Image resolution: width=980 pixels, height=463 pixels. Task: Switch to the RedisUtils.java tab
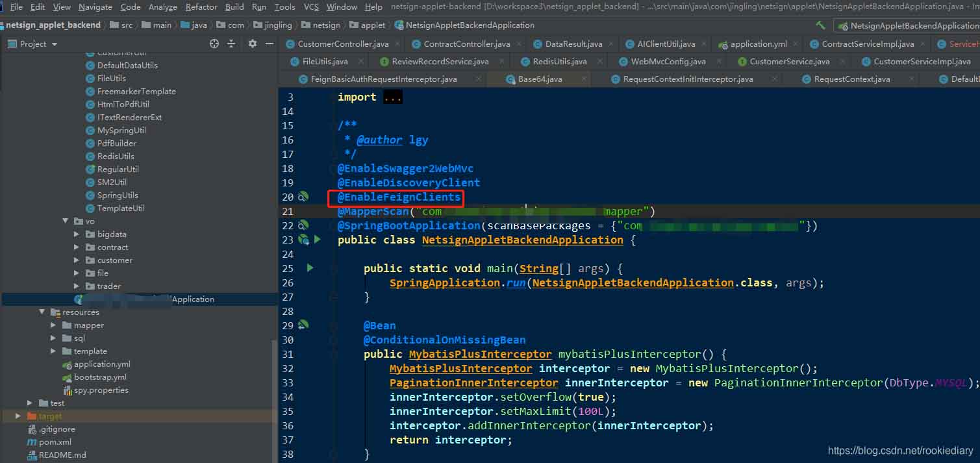coord(559,62)
